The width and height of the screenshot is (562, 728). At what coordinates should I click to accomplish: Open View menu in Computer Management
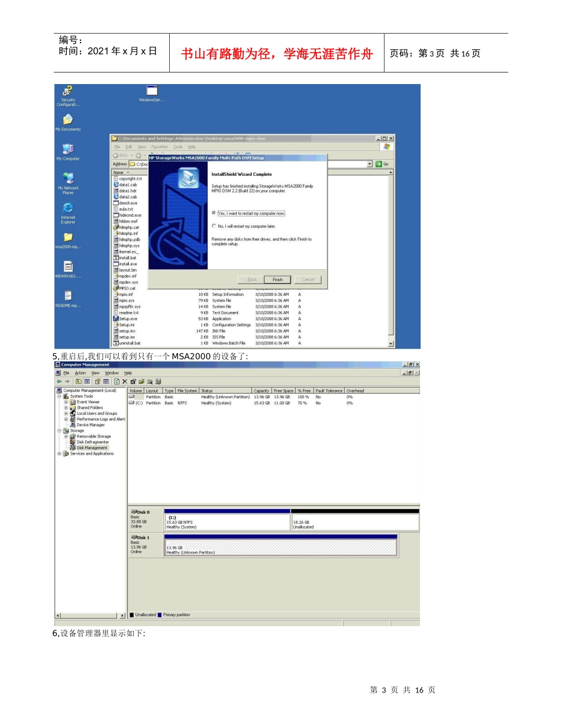(x=95, y=373)
